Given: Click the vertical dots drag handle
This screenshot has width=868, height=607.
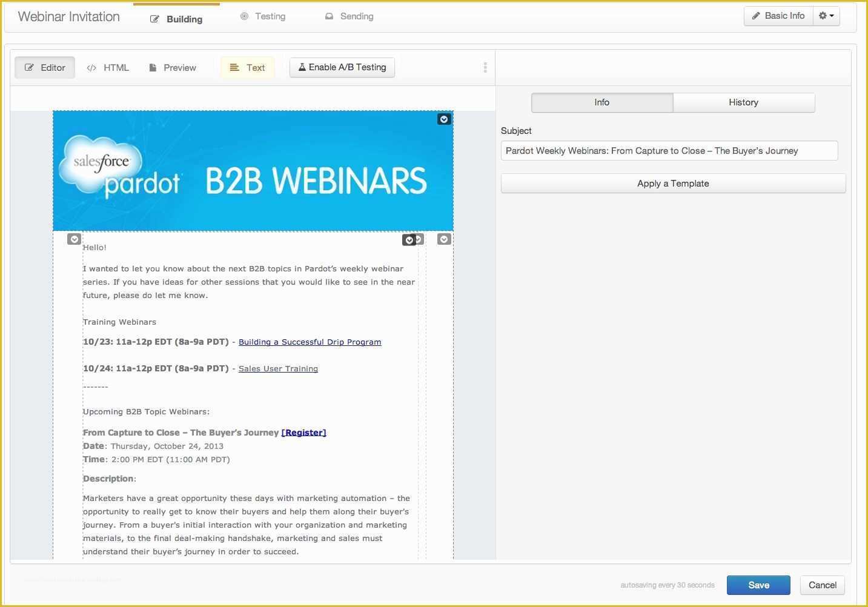Looking at the screenshot, I should 485,67.
